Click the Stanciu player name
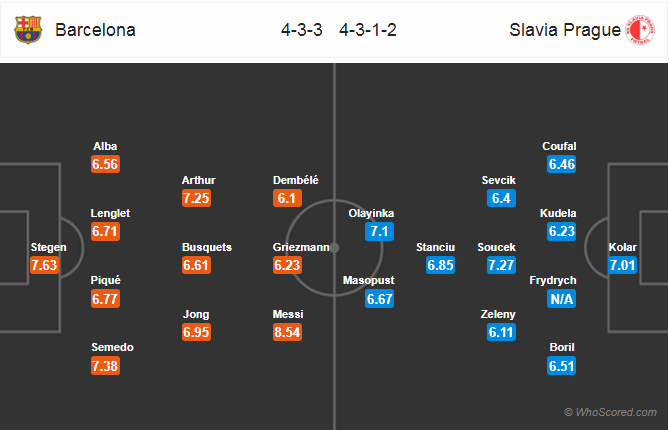The height and width of the screenshot is (430, 669). (436, 247)
